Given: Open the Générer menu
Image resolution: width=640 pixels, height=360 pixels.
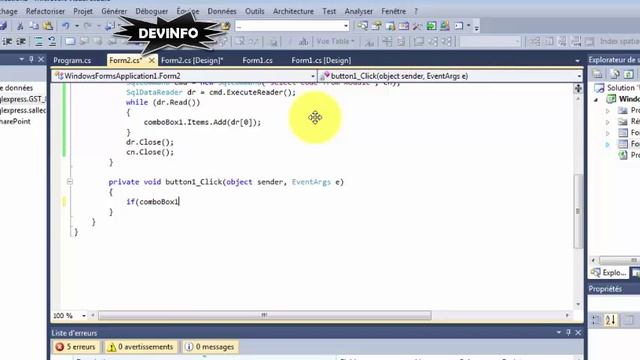Looking at the screenshot, I should [x=114, y=11].
